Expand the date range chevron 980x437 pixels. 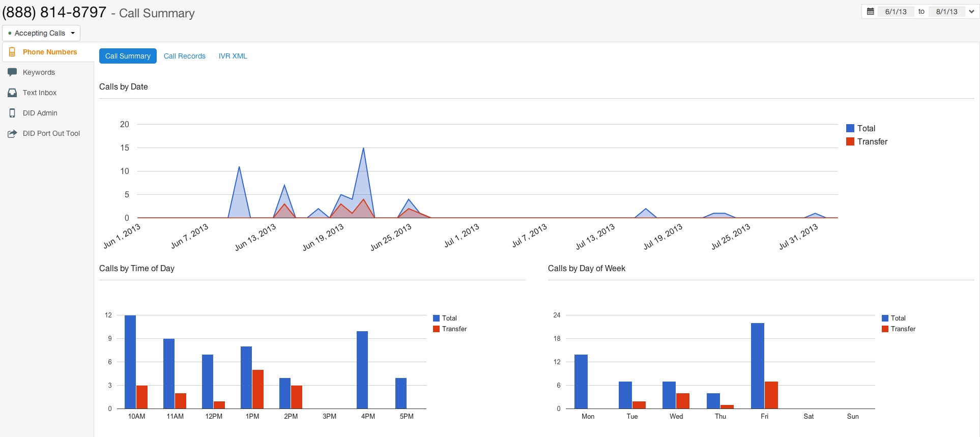(971, 11)
